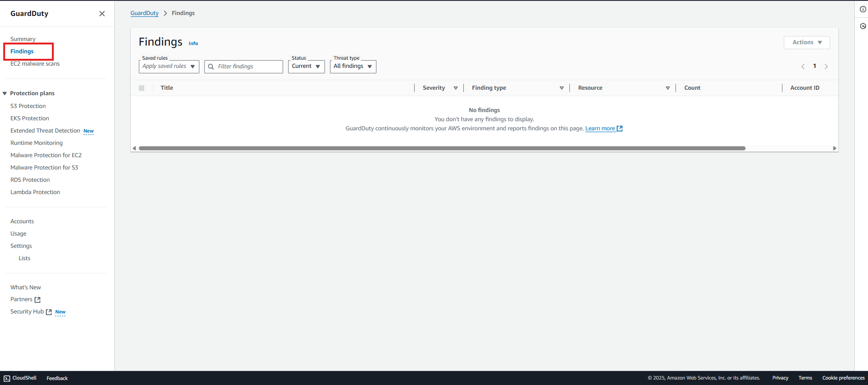
Task: Open Malware Protection for EC2
Action: click(46, 155)
